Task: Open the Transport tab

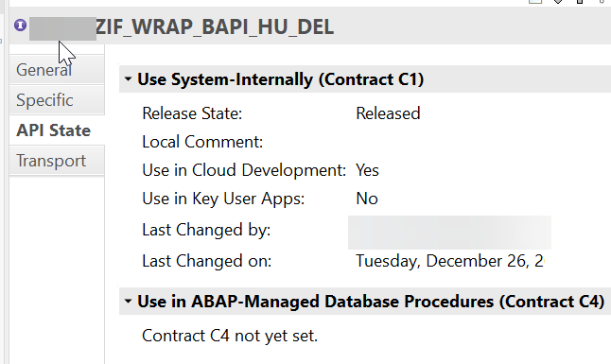Action: pos(57,161)
